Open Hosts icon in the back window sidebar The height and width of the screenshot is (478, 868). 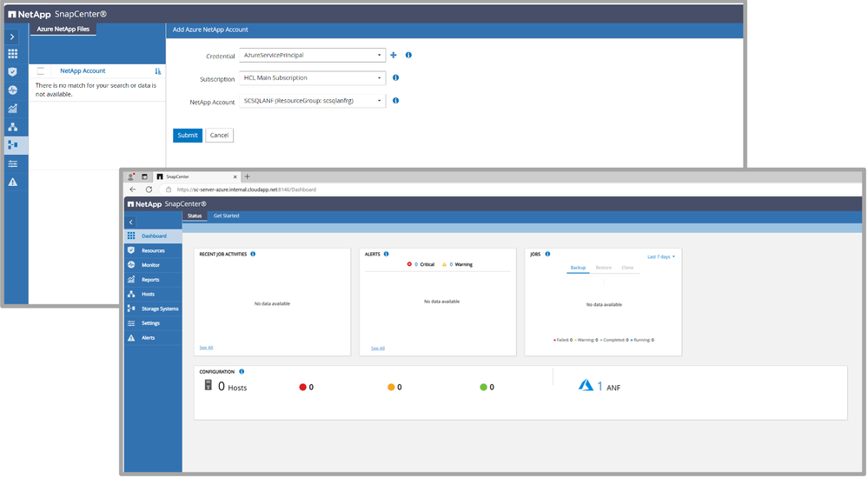click(12, 127)
